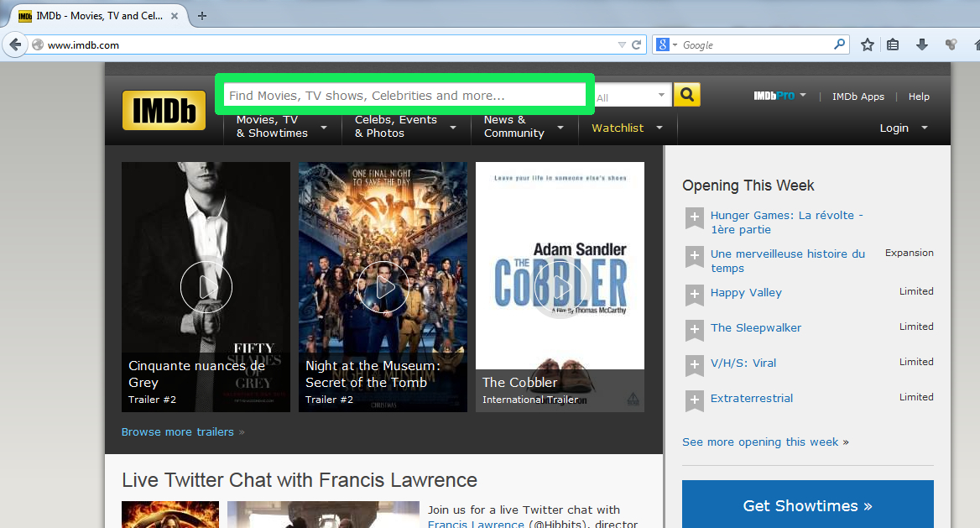The image size is (980, 528).
Task: Click the IMDb logo
Action: click(x=164, y=110)
